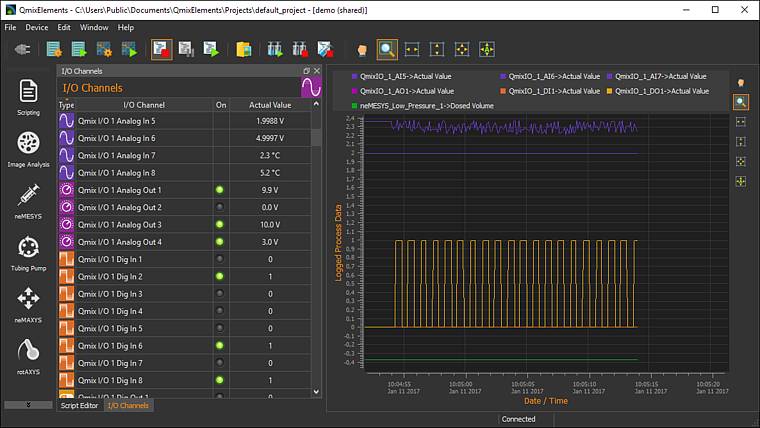Switch to the Script Editor tab

(x=79, y=405)
